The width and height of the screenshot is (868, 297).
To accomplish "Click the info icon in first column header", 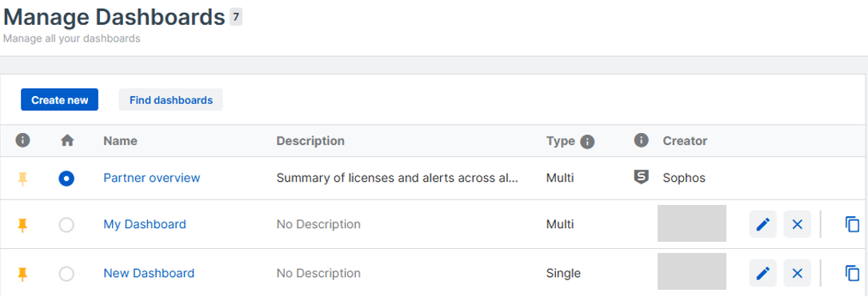I will pos(22,140).
